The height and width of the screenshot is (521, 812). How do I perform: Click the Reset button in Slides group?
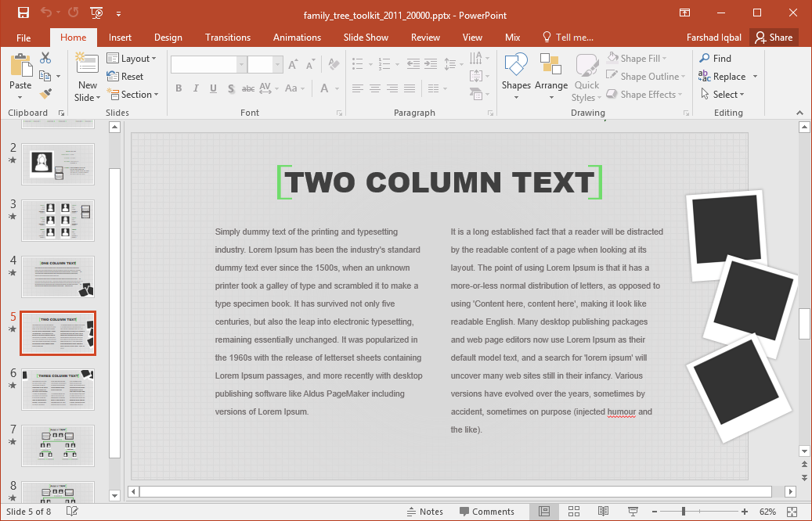pyautogui.click(x=125, y=77)
